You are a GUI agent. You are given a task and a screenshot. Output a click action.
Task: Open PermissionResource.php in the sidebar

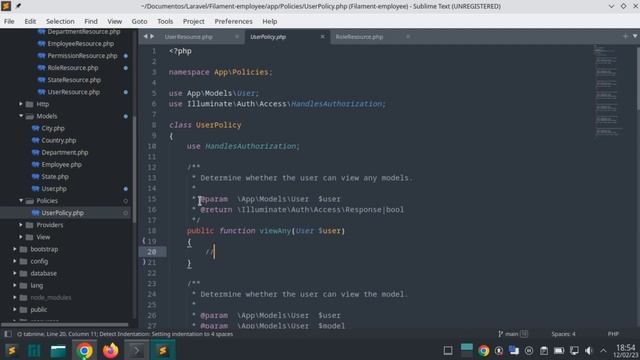pos(82,56)
